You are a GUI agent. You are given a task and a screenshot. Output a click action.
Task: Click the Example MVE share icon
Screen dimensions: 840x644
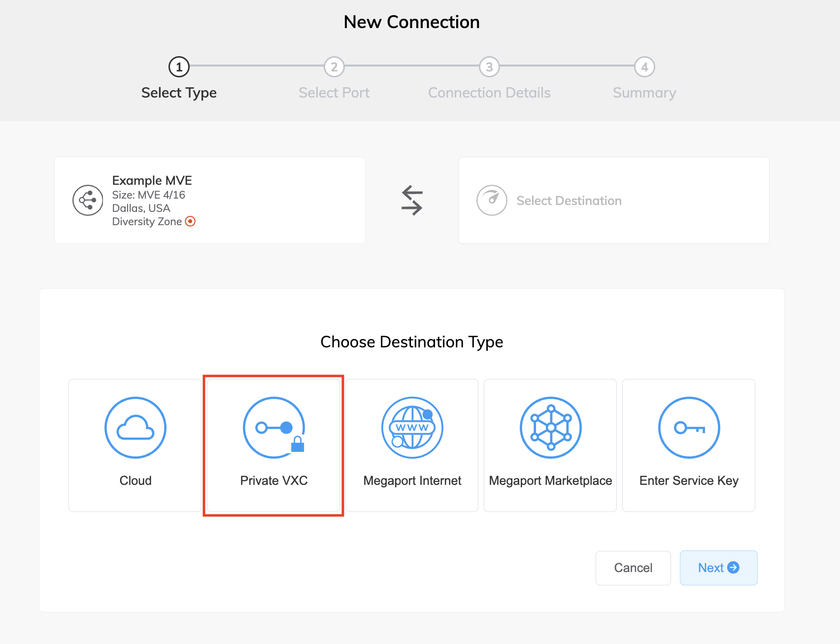point(88,201)
